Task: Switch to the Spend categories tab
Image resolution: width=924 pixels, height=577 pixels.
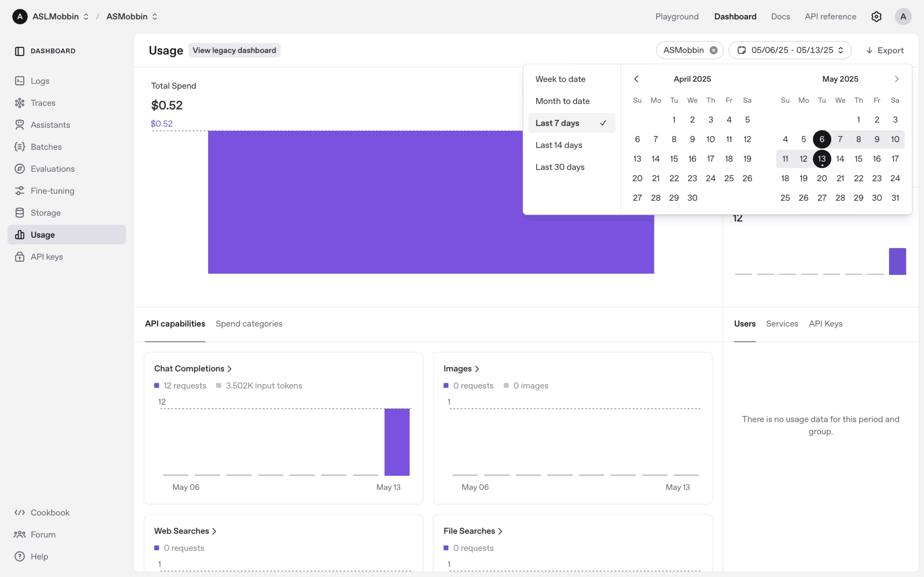Action: [249, 324]
